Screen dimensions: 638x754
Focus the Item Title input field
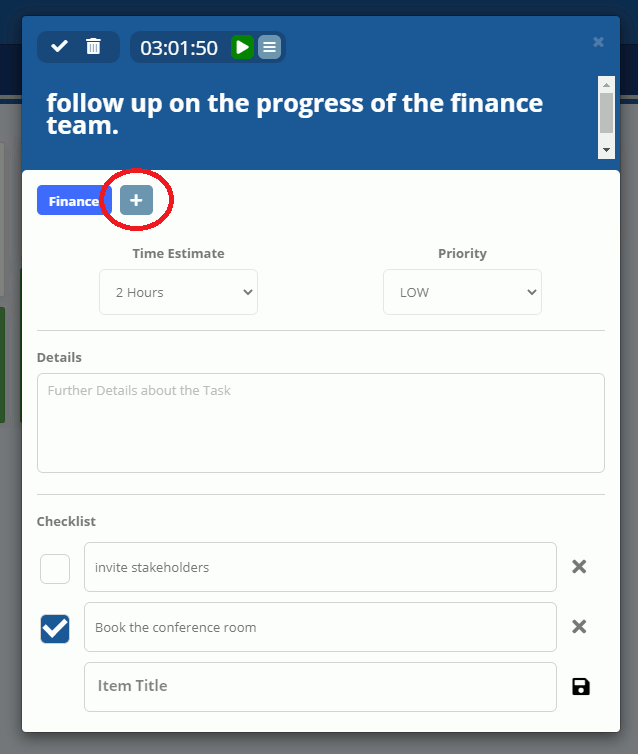coord(320,687)
